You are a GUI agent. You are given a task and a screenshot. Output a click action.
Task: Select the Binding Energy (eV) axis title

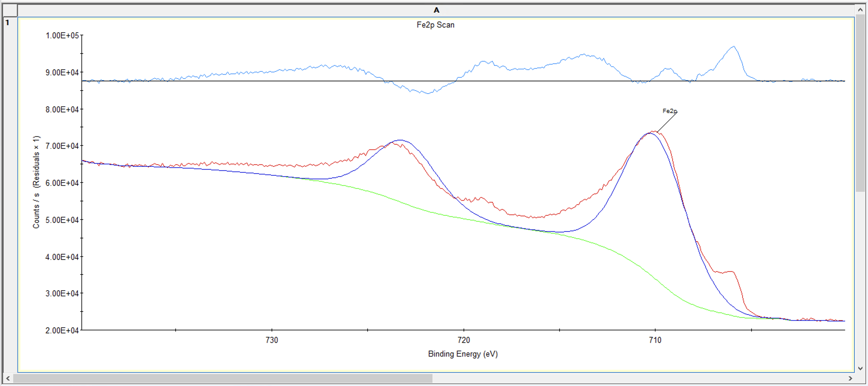(463, 354)
